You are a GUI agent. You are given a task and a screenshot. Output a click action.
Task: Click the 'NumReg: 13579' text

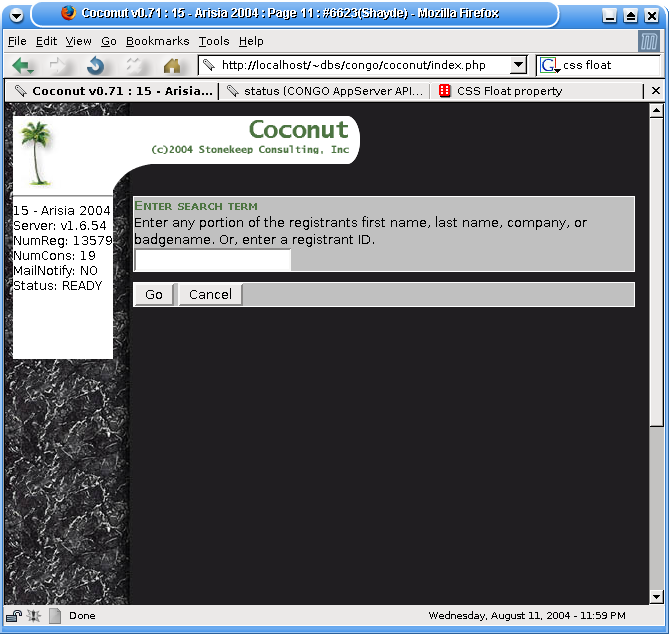tap(63, 241)
